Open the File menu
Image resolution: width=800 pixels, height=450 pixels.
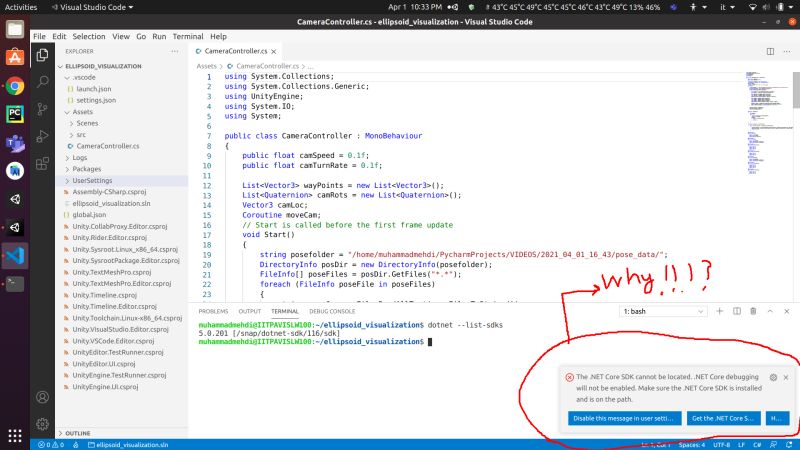point(39,37)
